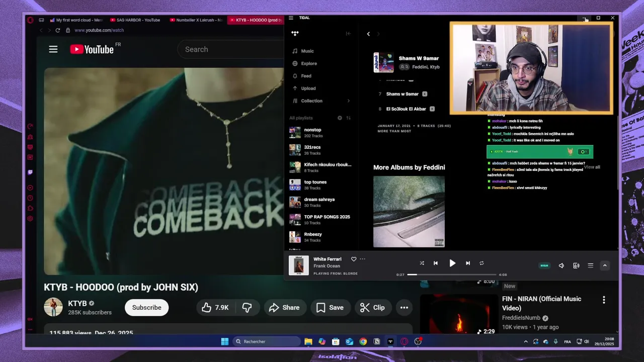Switch to Numbxiller X Lakrush tab

click(x=196, y=20)
